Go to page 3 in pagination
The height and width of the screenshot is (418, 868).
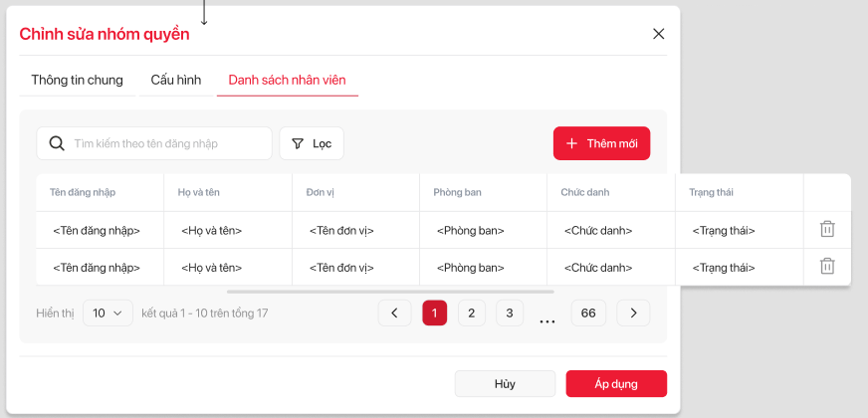(509, 313)
